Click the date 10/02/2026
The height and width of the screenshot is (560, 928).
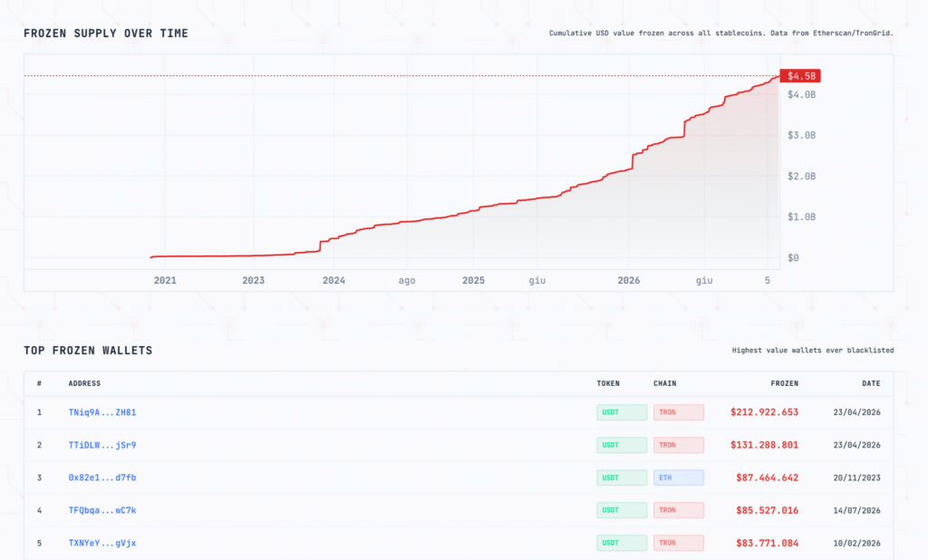[x=856, y=543]
